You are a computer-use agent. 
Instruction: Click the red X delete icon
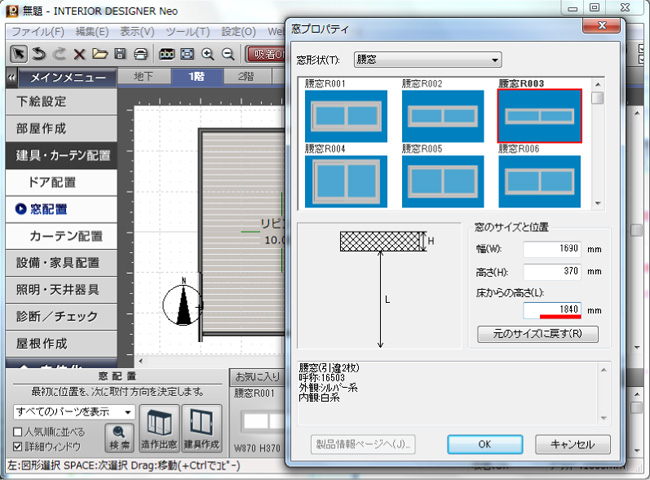coord(79,53)
